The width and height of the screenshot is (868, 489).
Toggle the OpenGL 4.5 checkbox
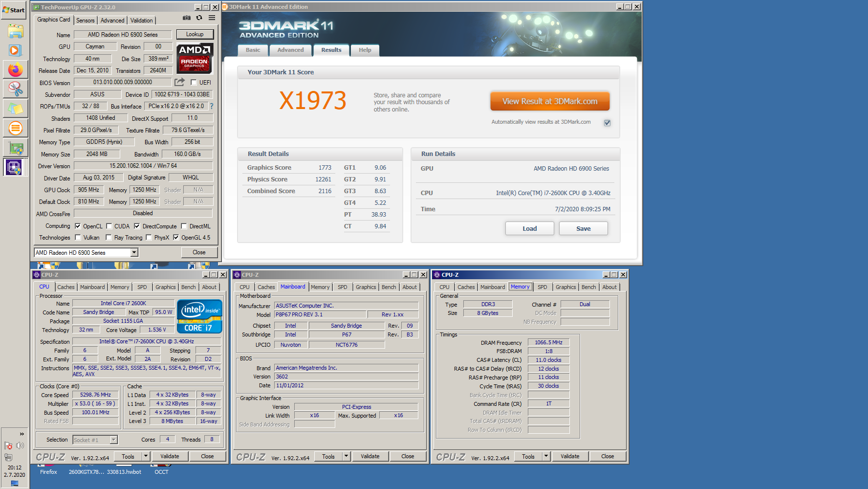[x=176, y=238]
